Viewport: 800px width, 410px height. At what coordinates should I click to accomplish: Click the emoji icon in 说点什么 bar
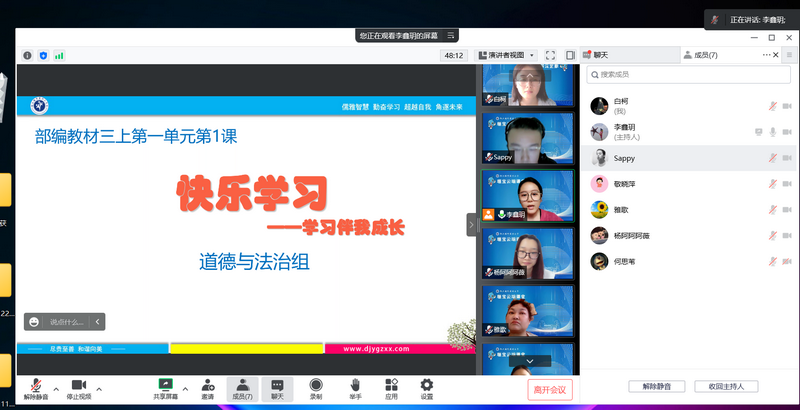35,321
